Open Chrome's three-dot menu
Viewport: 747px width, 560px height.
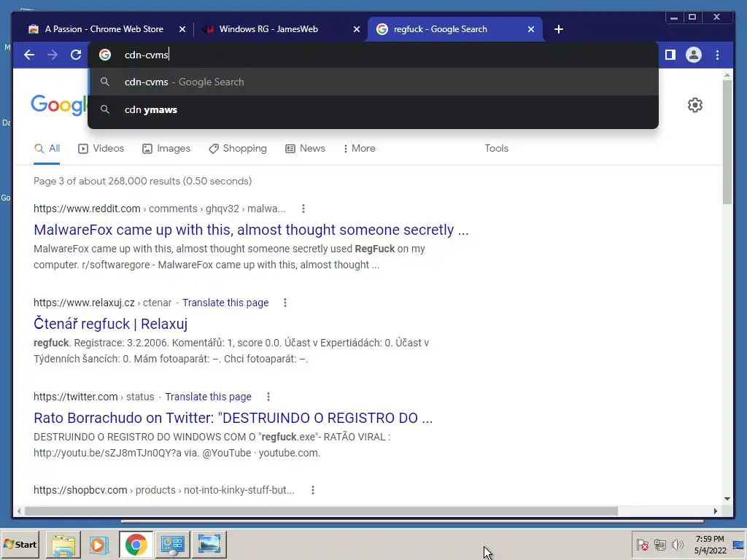click(x=718, y=55)
